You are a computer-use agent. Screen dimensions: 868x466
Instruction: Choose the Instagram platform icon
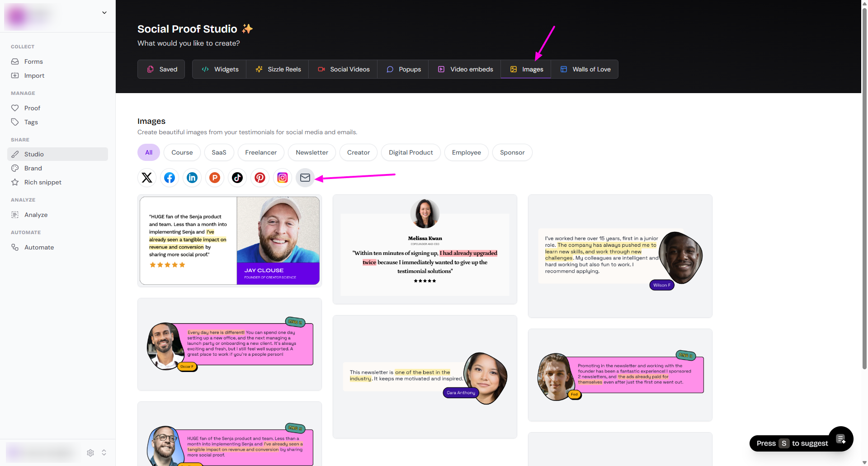pos(283,178)
